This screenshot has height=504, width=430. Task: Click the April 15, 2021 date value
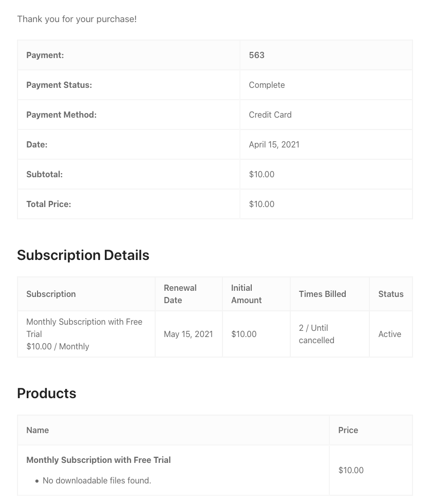click(x=274, y=144)
